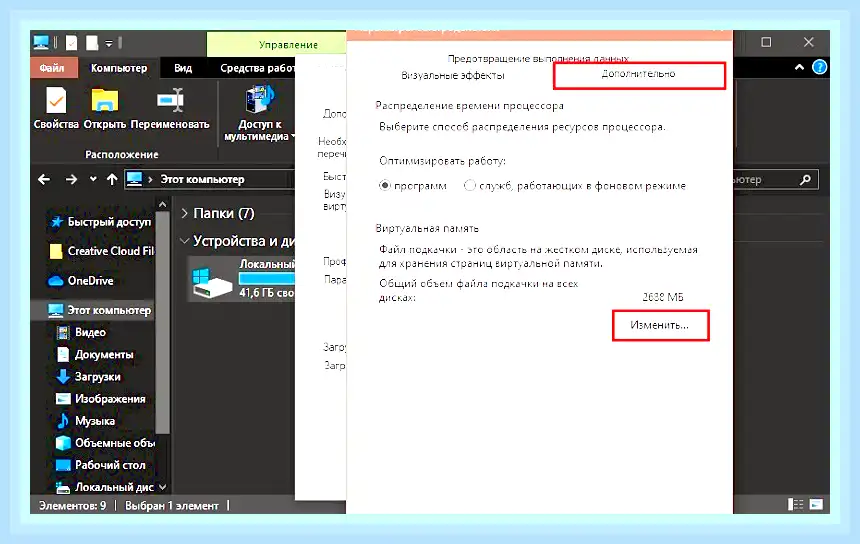
Task: Click the Изменить... button
Action: click(x=660, y=325)
